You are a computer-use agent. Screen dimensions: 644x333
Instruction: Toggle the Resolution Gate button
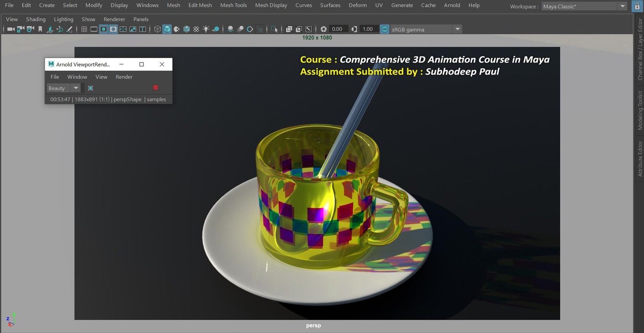click(104, 29)
